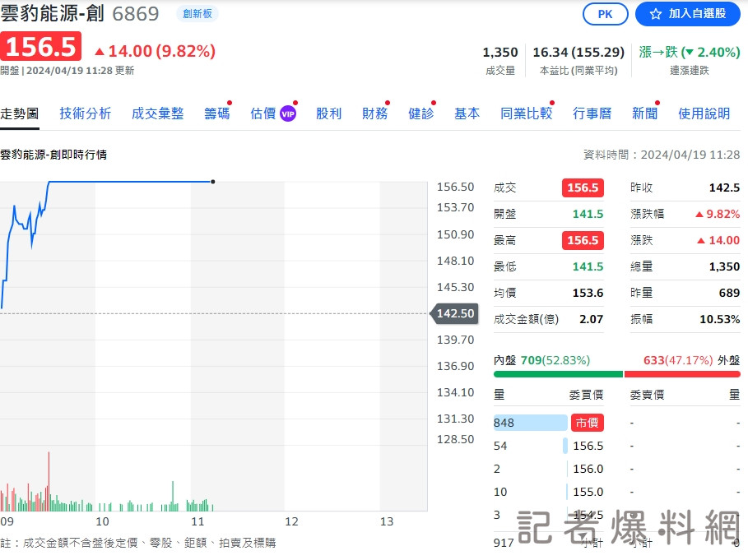Click the 156.5 bid price row with 54
748x560 pixels.
(x=549, y=446)
